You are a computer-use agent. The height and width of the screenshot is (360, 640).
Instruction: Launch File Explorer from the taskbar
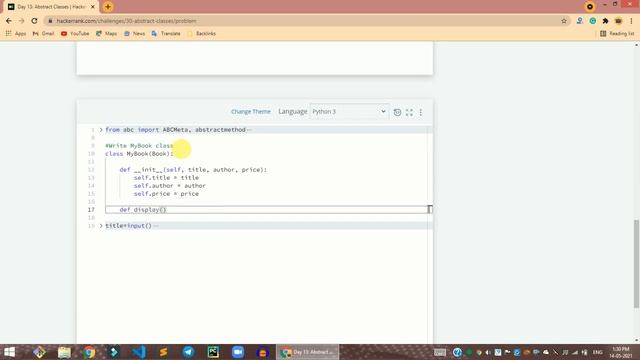pos(64,352)
